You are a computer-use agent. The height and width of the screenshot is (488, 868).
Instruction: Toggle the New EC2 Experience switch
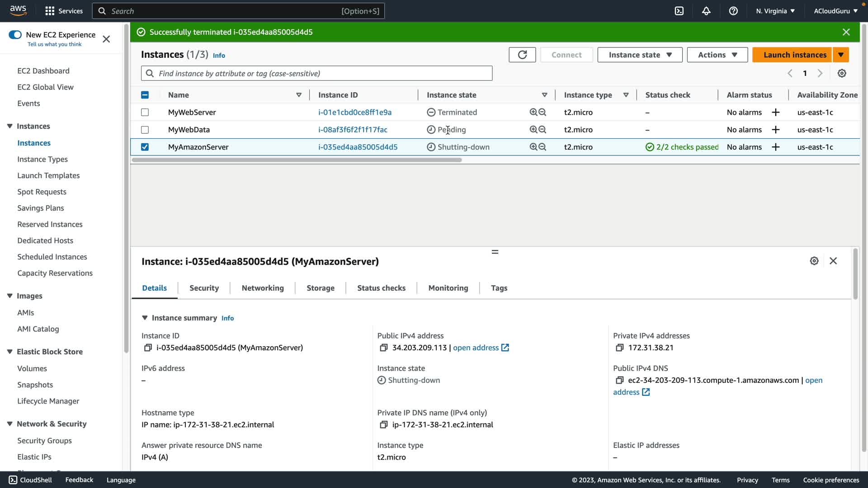coord(15,35)
